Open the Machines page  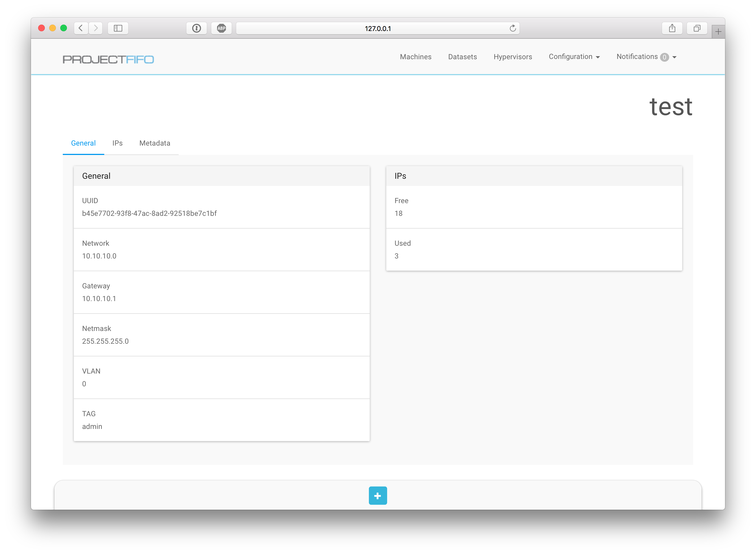click(415, 57)
